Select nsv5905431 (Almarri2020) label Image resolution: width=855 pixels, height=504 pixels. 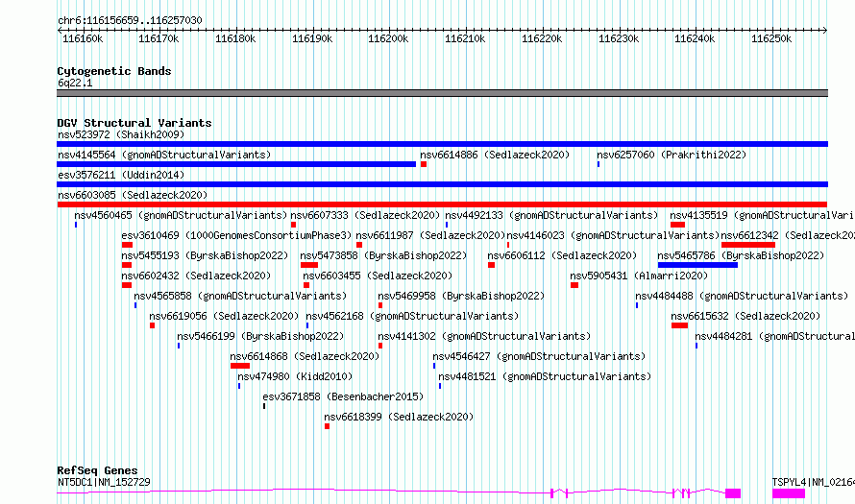pyautogui.click(x=639, y=276)
